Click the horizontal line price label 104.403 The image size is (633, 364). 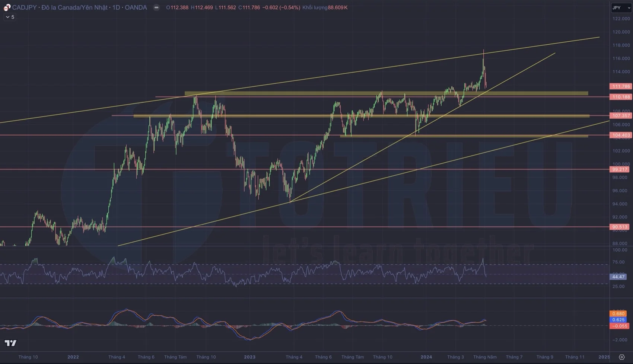621,135
